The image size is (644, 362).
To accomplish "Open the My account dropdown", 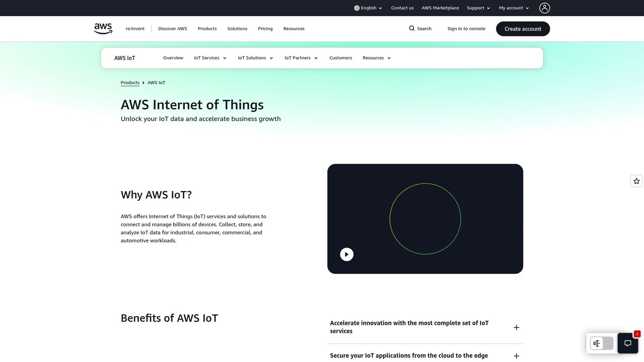I will tap(514, 8).
